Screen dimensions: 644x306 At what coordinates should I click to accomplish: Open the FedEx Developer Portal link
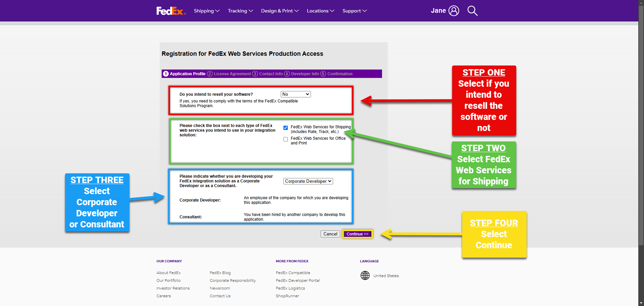298,280
